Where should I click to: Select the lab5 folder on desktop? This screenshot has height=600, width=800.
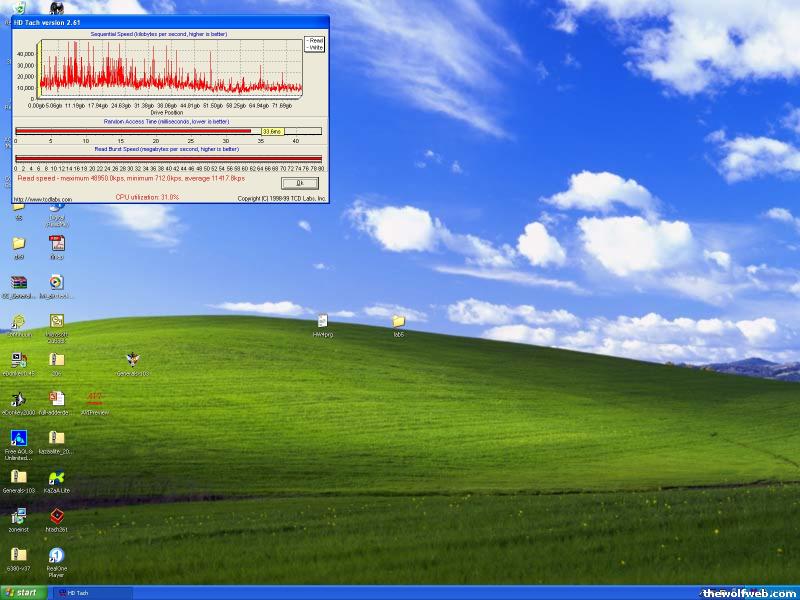point(398,322)
